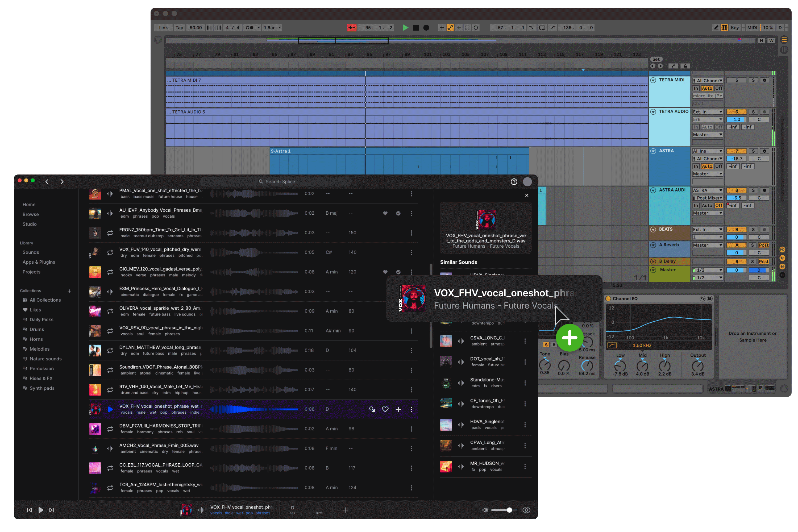Open the 1 Bar quantization dropdown

tap(272, 28)
